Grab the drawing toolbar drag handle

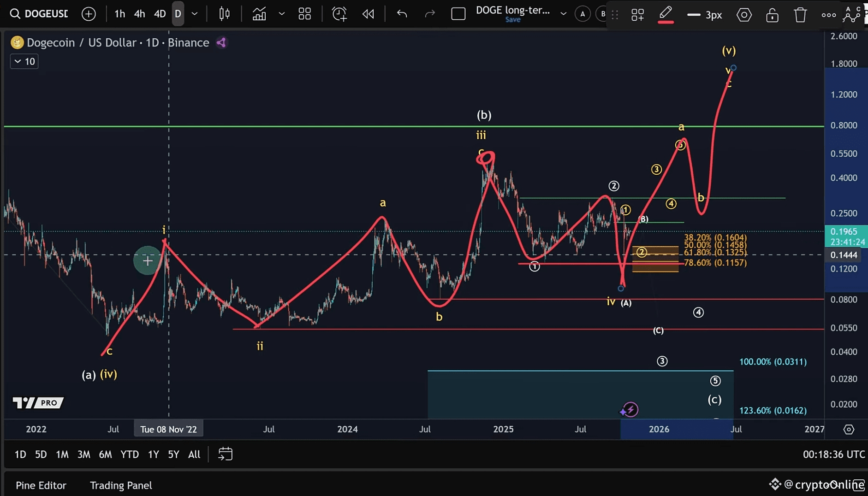[615, 15]
